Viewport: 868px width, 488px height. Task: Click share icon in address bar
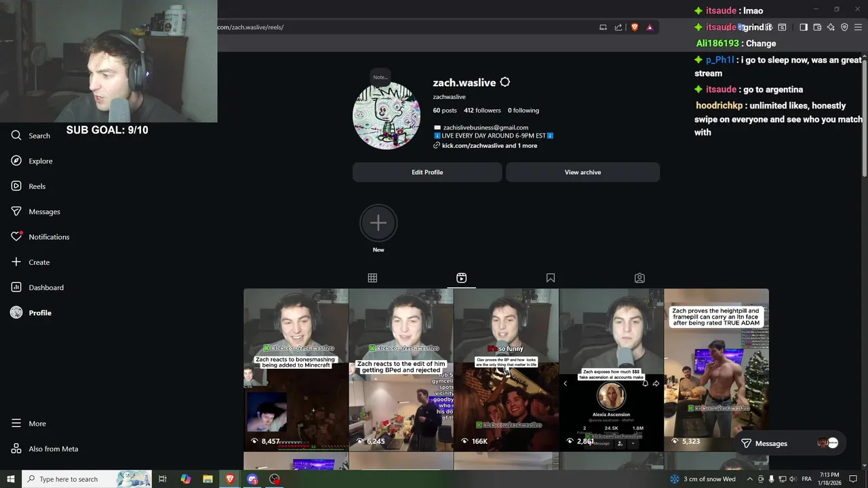point(618,27)
